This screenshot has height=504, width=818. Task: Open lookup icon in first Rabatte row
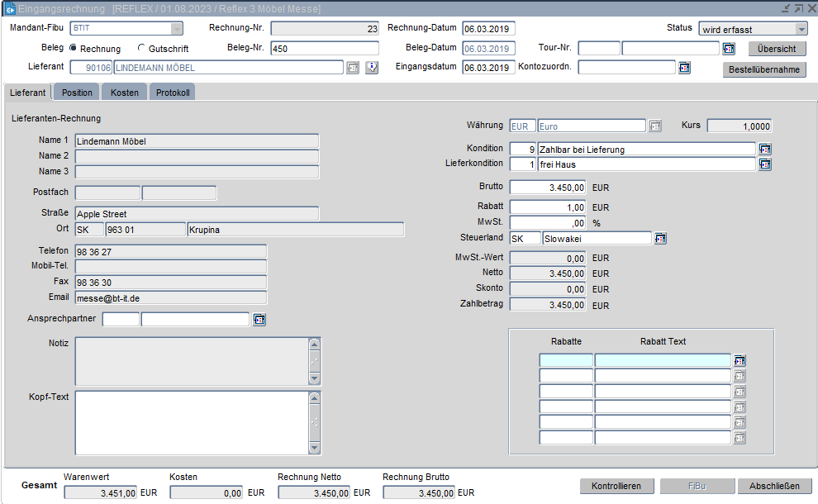click(x=740, y=360)
